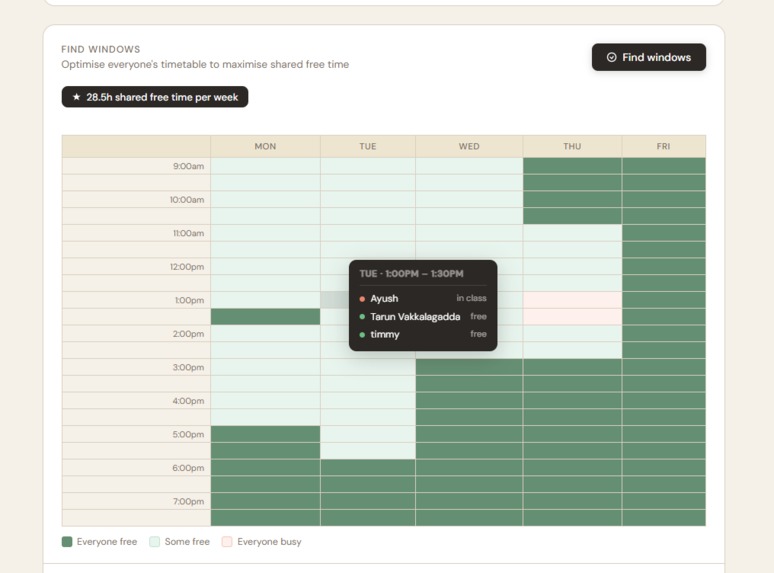Click the Thursday 11:00am some-free slot
The width and height of the screenshot is (774, 573).
point(572,233)
